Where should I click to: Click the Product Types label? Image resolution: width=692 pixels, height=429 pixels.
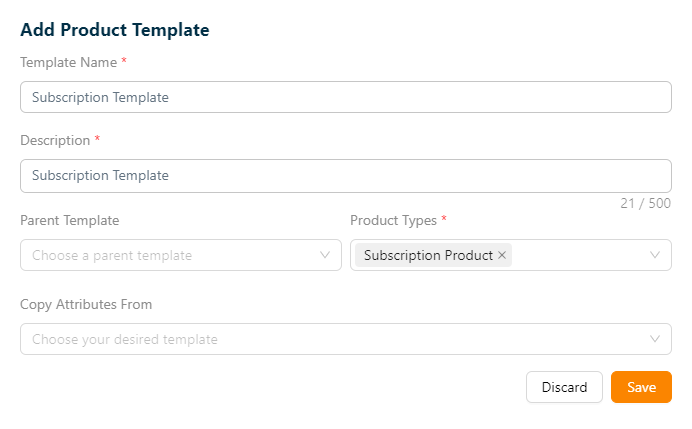coord(393,220)
